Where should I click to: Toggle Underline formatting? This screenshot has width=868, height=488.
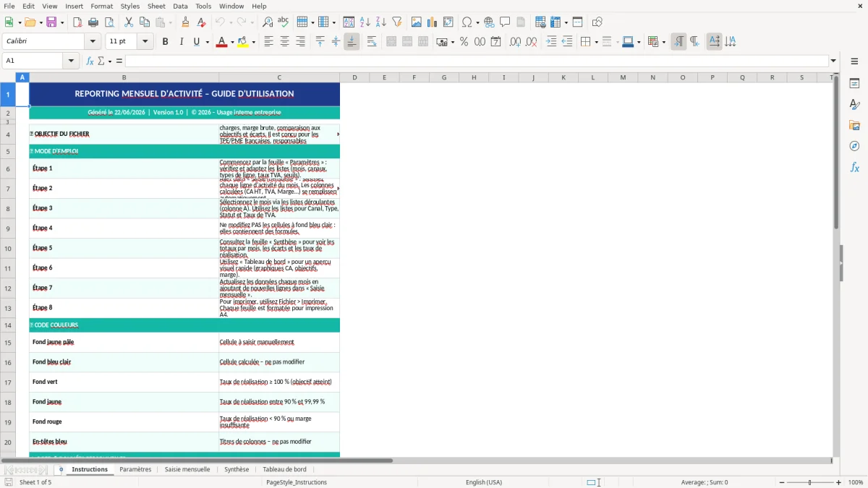click(x=196, y=42)
